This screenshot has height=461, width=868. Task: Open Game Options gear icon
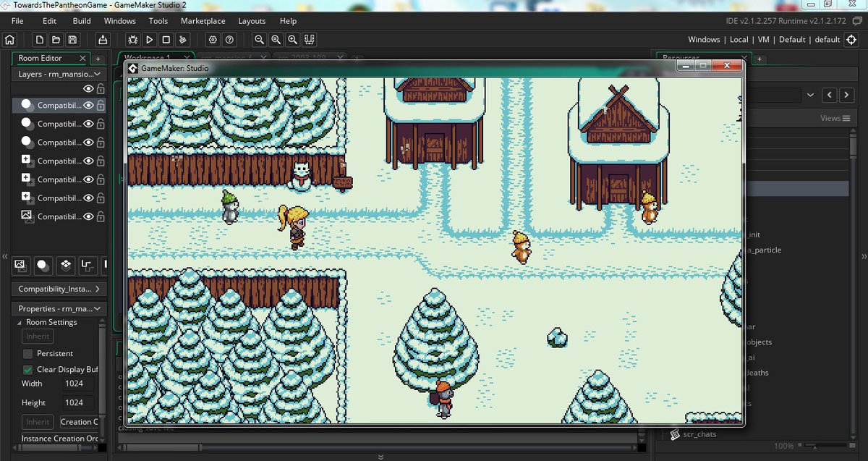click(x=213, y=40)
